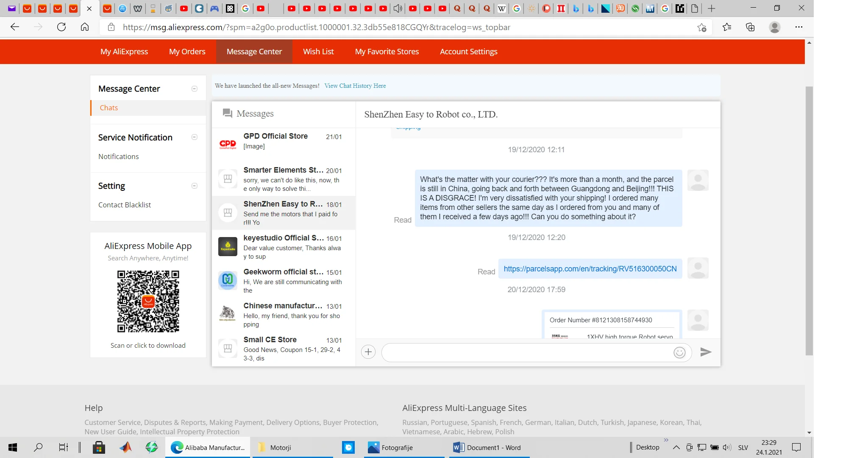Viewport: 868px width, 458px height.
Task: Click the plus attachment icon in chat
Action: (x=368, y=352)
